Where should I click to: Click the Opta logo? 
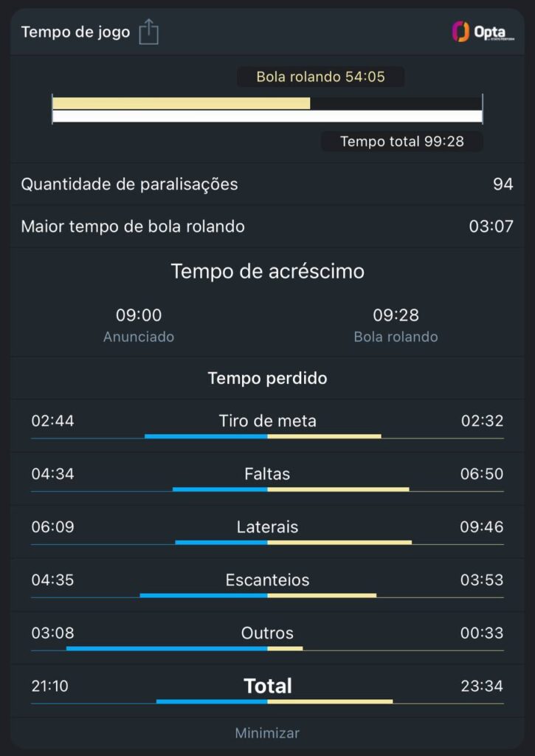tap(483, 32)
